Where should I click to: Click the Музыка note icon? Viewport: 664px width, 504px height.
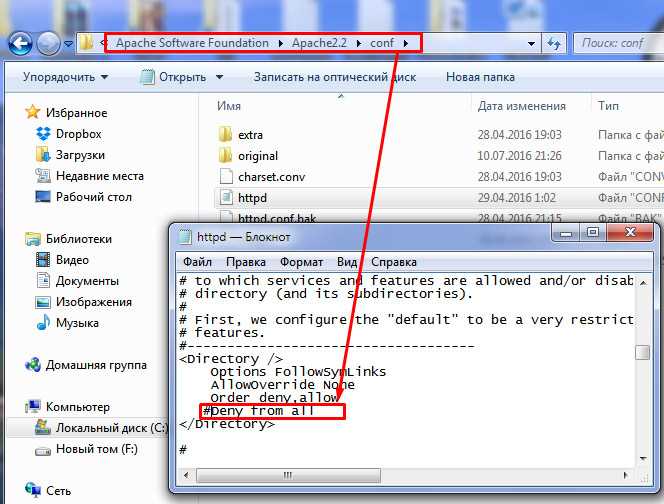[x=43, y=323]
